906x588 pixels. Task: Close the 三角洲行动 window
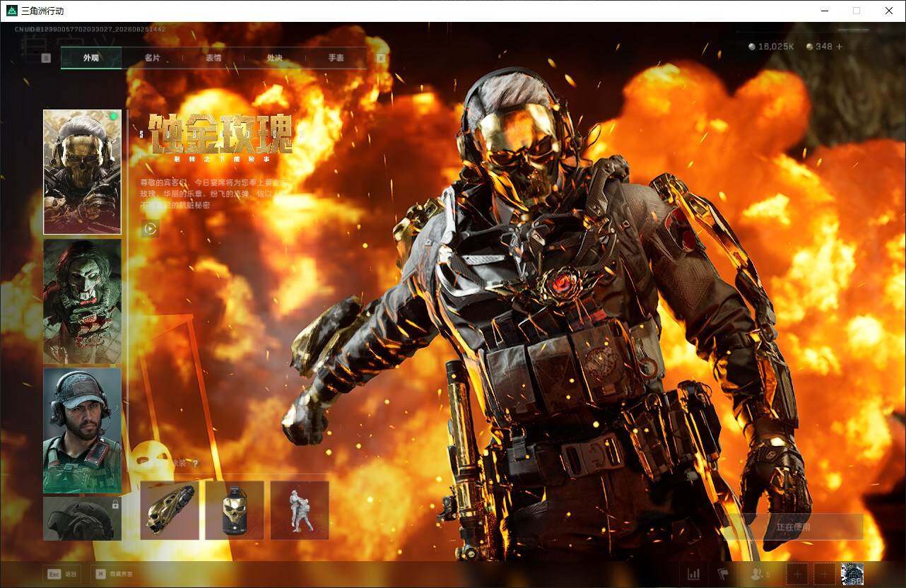pyautogui.click(x=889, y=11)
